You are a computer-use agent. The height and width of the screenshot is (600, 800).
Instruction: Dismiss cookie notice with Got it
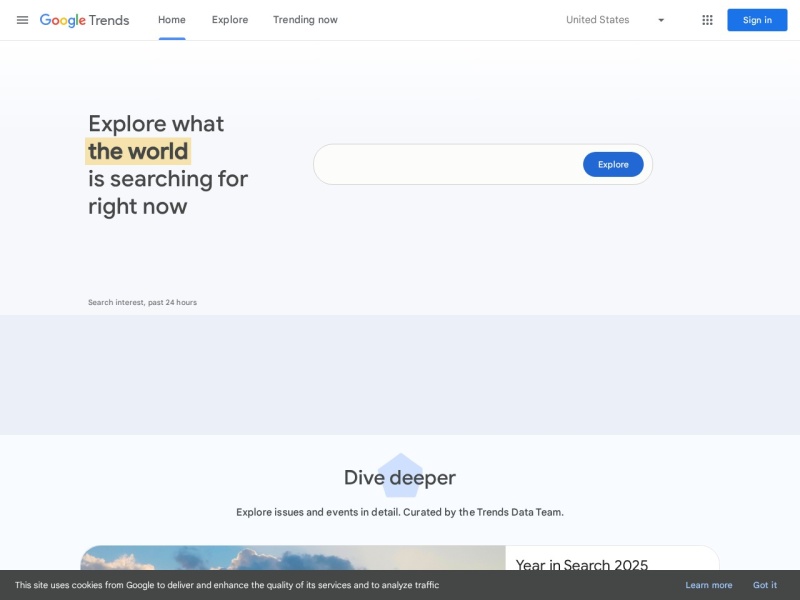(x=765, y=585)
